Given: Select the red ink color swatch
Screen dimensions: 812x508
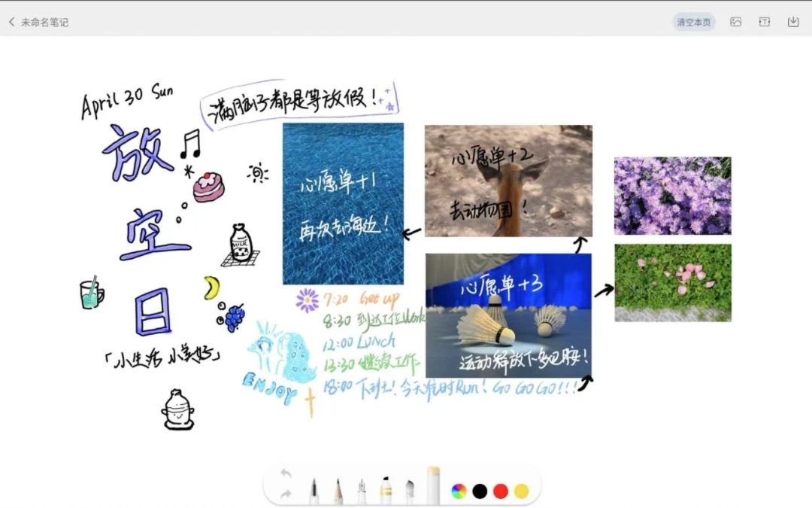Looking at the screenshot, I should 501,489.
